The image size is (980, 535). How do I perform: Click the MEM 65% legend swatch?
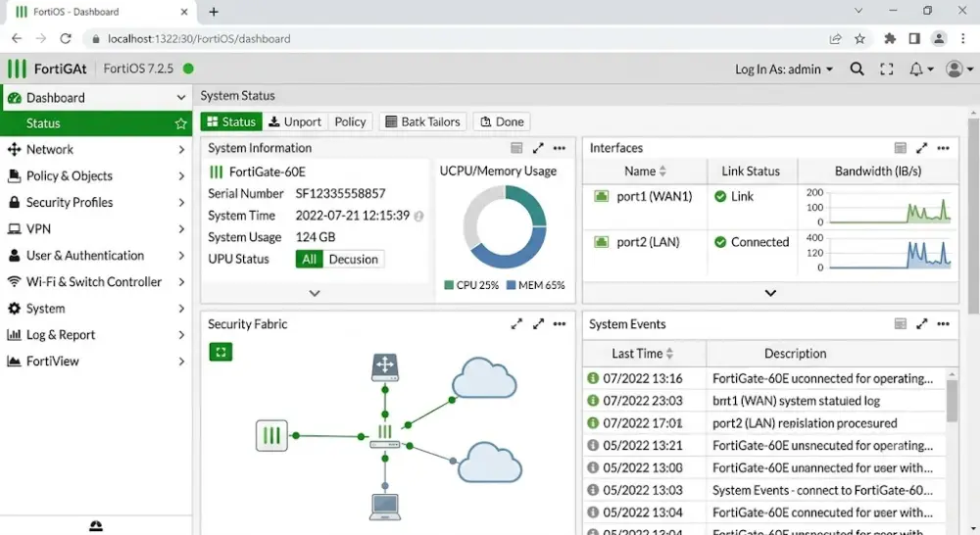pos(512,285)
